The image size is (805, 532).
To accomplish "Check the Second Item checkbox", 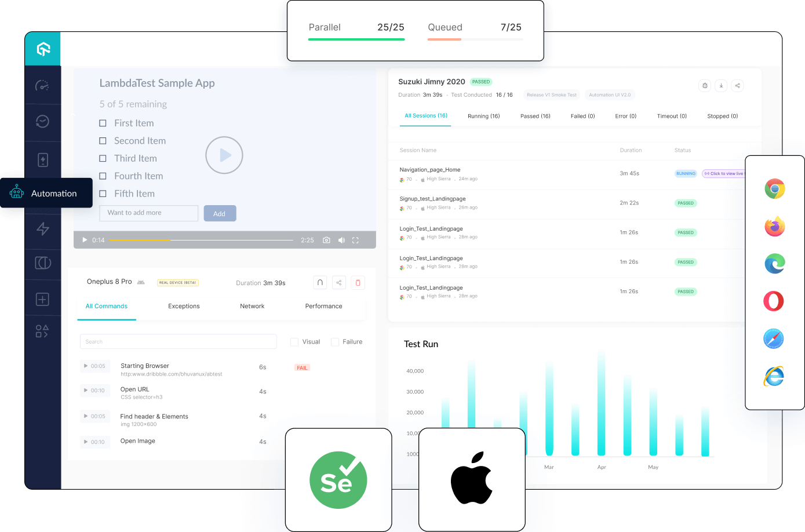I will point(103,141).
